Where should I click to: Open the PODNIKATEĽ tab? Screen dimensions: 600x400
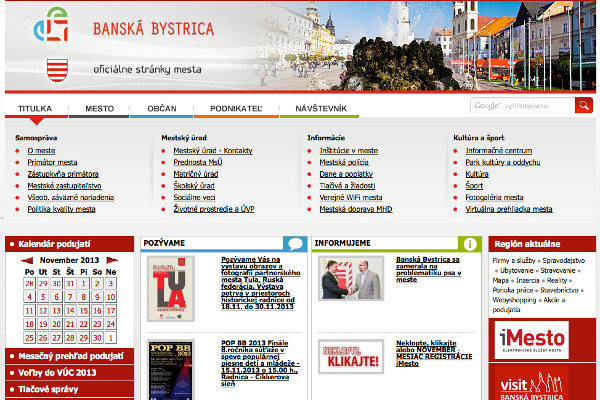click(x=236, y=109)
